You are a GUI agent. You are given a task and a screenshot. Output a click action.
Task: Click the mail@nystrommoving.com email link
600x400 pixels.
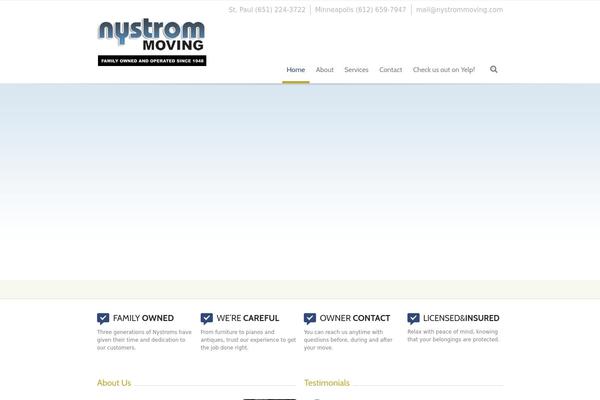tap(460, 10)
